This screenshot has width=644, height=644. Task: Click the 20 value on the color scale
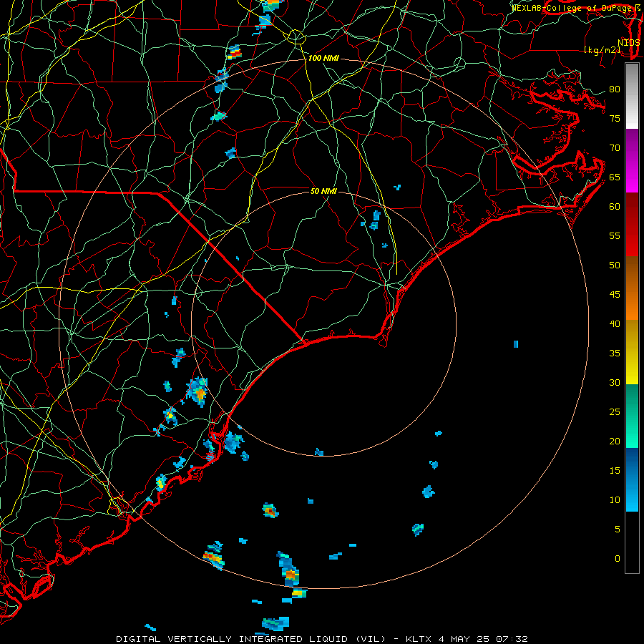[x=615, y=441]
